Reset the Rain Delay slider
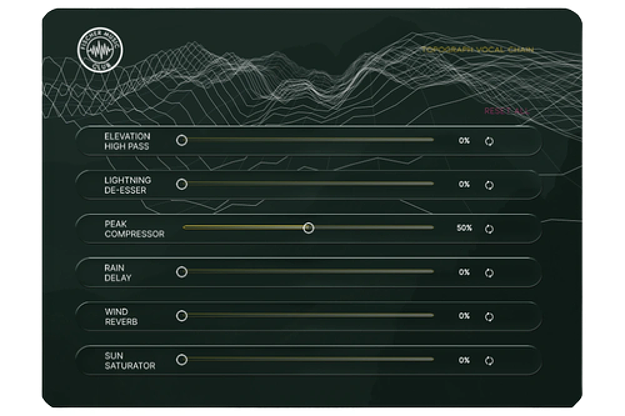 click(x=489, y=273)
